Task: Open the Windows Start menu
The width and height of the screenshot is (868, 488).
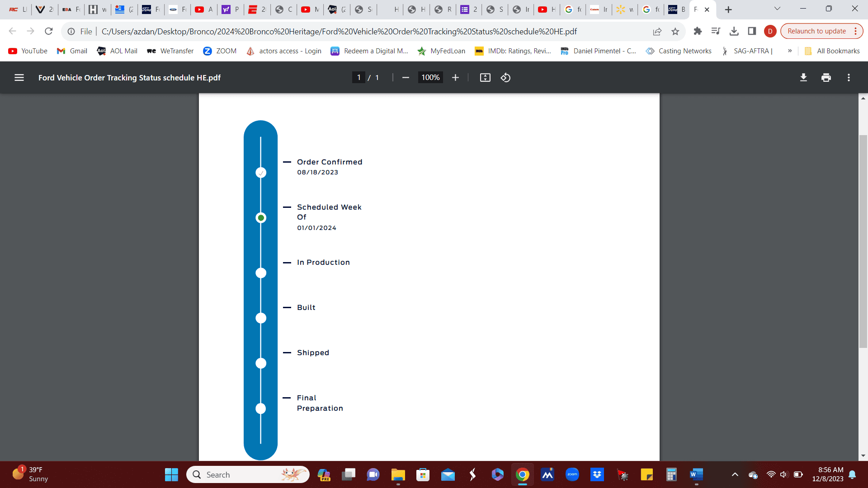Action: click(x=171, y=474)
